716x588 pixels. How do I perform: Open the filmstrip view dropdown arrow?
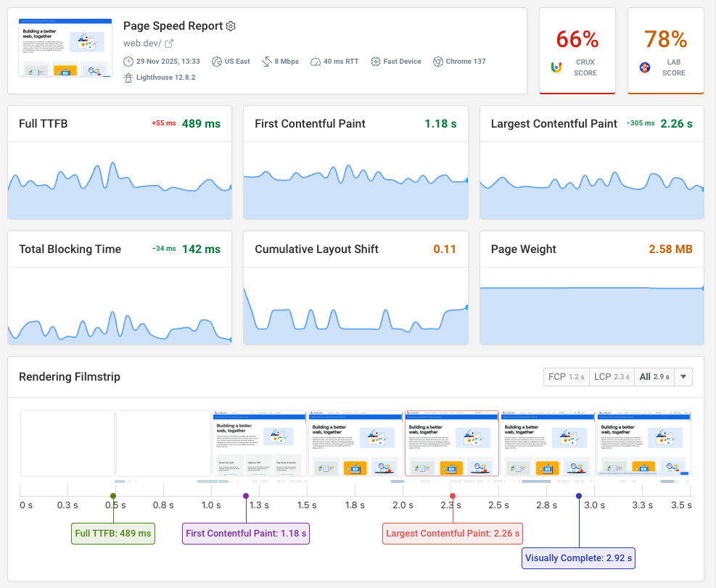(x=682, y=376)
